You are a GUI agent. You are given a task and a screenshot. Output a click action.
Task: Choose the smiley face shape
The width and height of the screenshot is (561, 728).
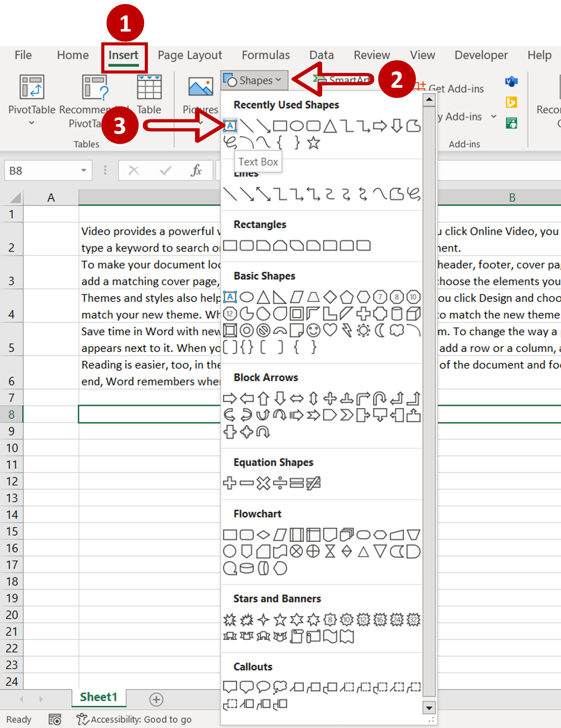pos(313,330)
